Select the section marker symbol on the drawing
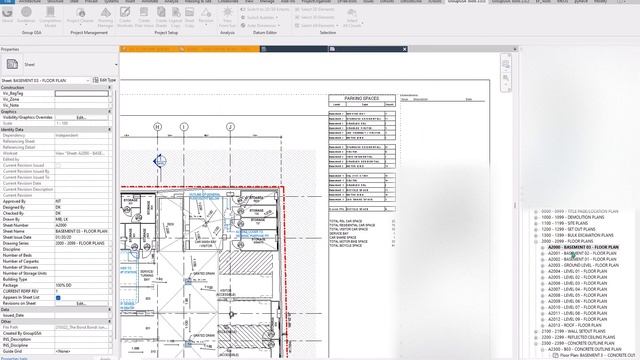 tap(160, 161)
